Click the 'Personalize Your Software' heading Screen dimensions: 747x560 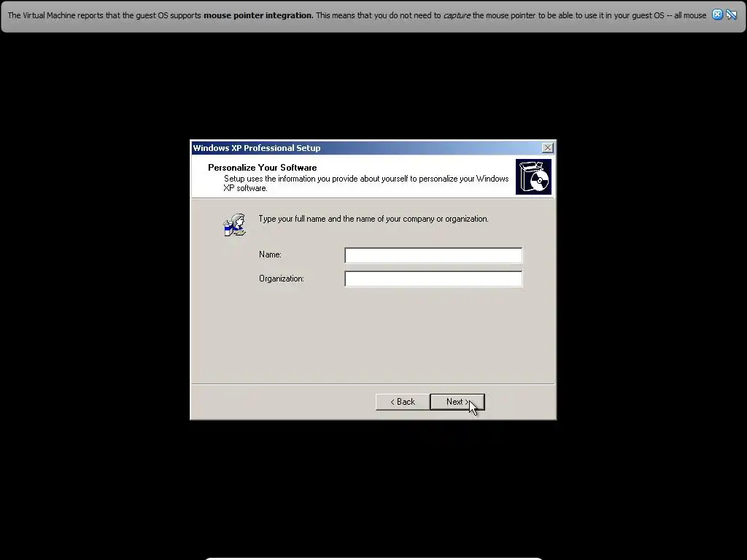pos(263,168)
